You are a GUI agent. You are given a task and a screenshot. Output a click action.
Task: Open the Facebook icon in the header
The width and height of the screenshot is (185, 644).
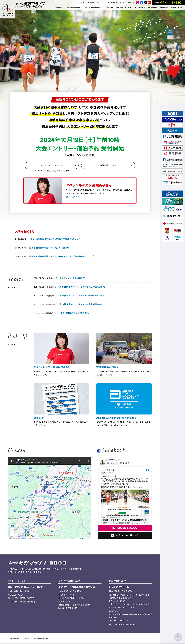click(x=141, y=3)
